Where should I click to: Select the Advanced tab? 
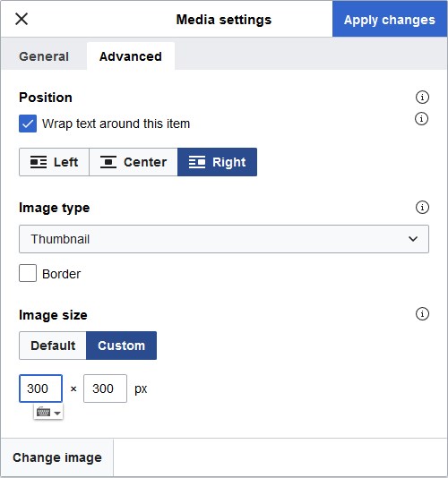[131, 56]
